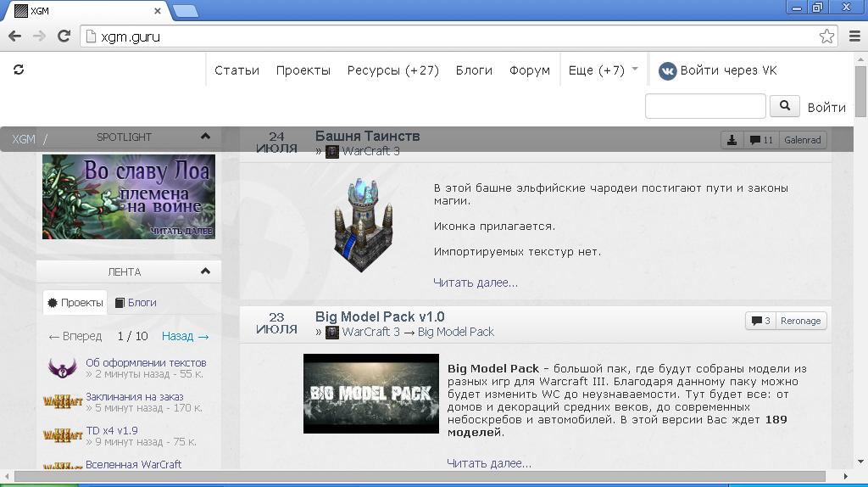The image size is (868, 487).
Task: Collapse the Лента panel
Action: [205, 271]
